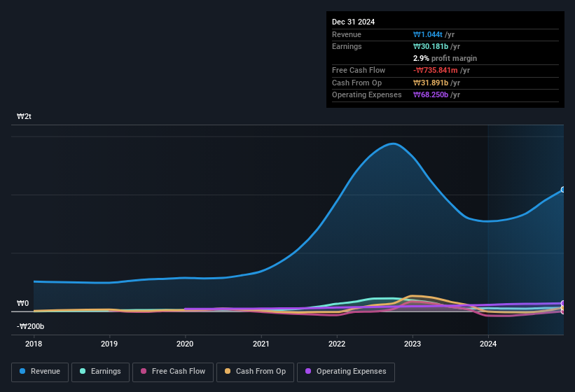Click the 2018 x-axis label

[34, 344]
